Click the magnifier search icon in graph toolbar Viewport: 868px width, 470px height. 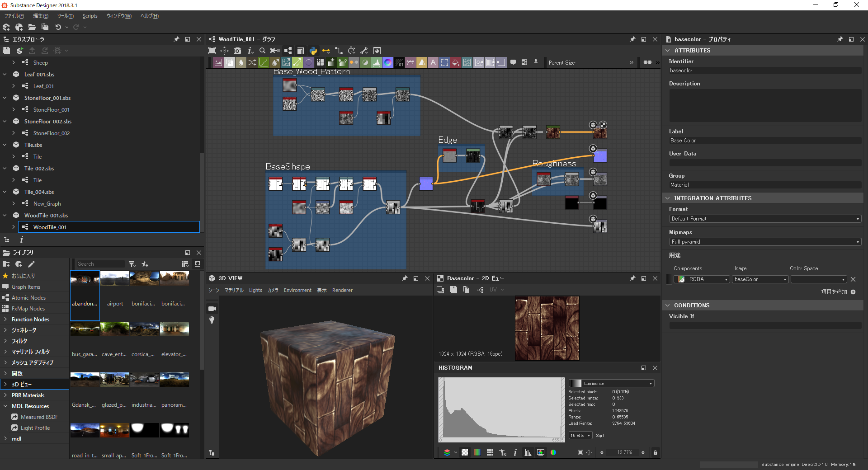click(262, 51)
